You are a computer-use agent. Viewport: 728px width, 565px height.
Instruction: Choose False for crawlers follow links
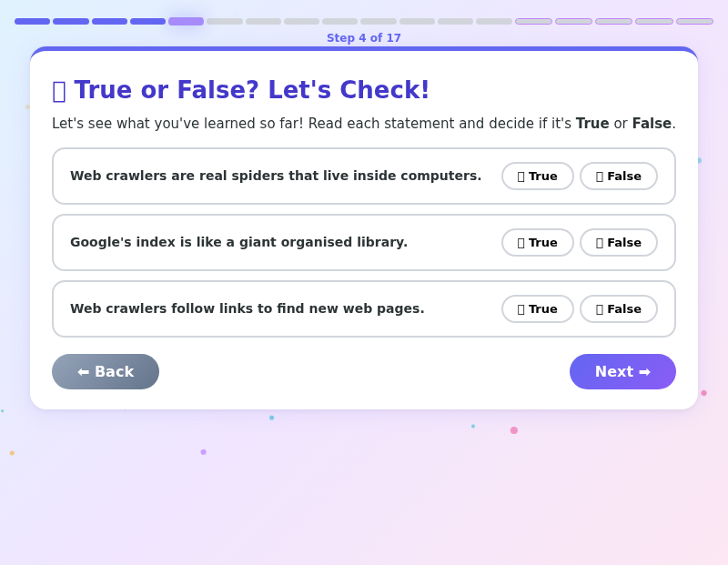618,309
